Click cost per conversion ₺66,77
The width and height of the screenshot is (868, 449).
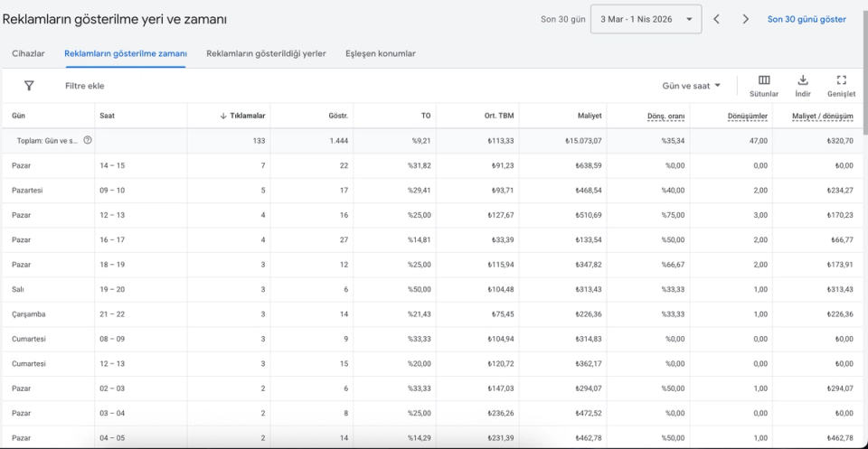coord(842,240)
